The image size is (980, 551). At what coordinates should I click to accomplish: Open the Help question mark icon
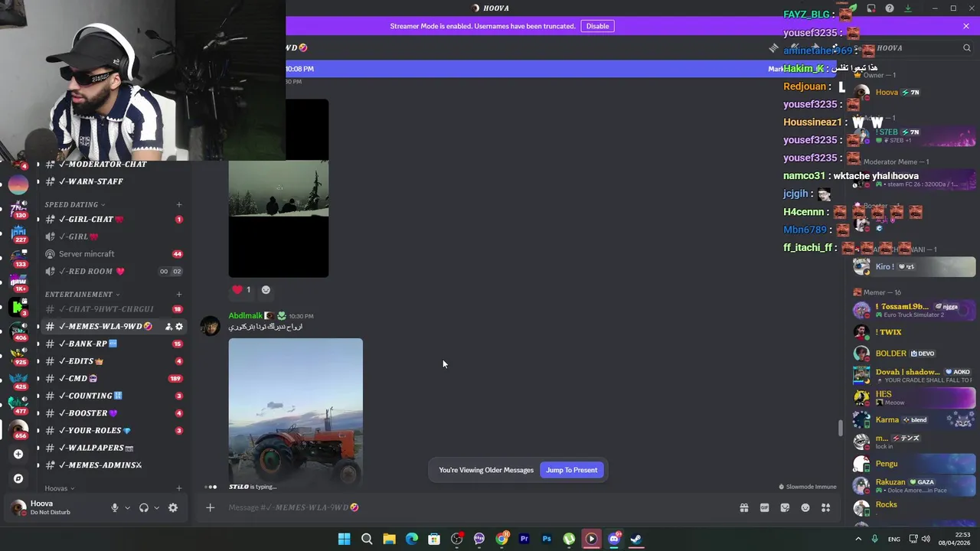(889, 8)
